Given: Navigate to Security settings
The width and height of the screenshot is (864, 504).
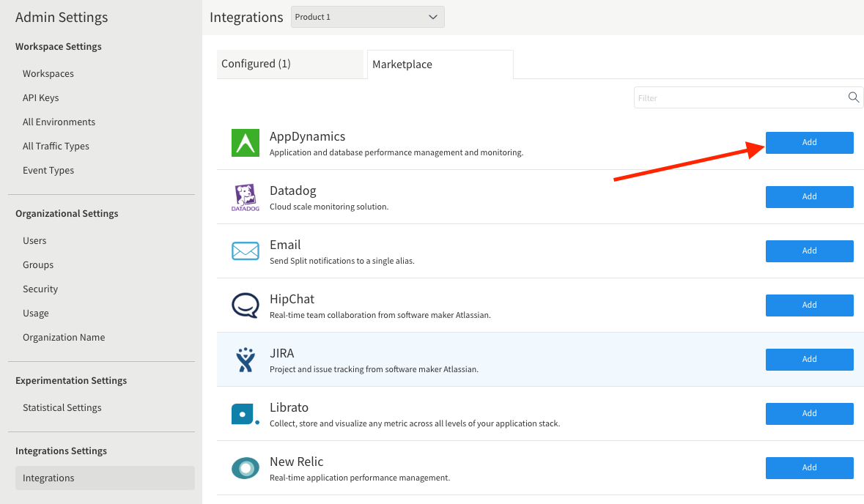Looking at the screenshot, I should tap(40, 289).
